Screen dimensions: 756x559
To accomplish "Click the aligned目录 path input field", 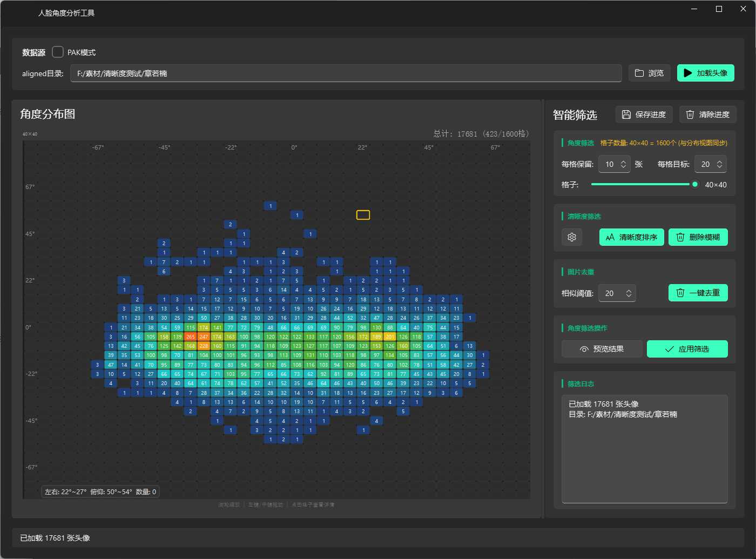I will (x=346, y=73).
